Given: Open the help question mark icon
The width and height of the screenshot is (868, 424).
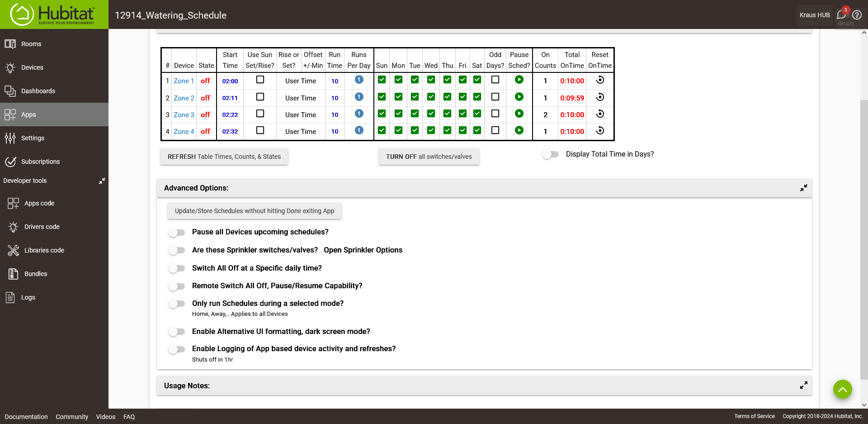Looking at the screenshot, I should (857, 15).
